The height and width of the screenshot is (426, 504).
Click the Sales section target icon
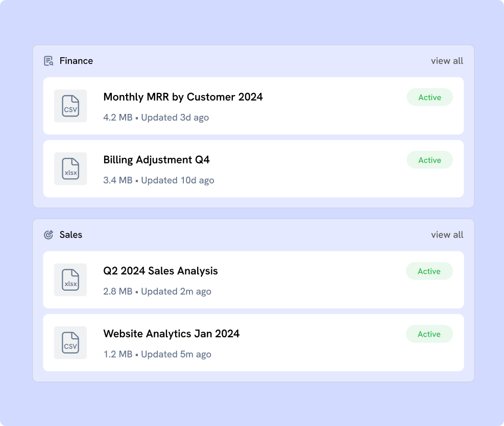pyautogui.click(x=49, y=235)
